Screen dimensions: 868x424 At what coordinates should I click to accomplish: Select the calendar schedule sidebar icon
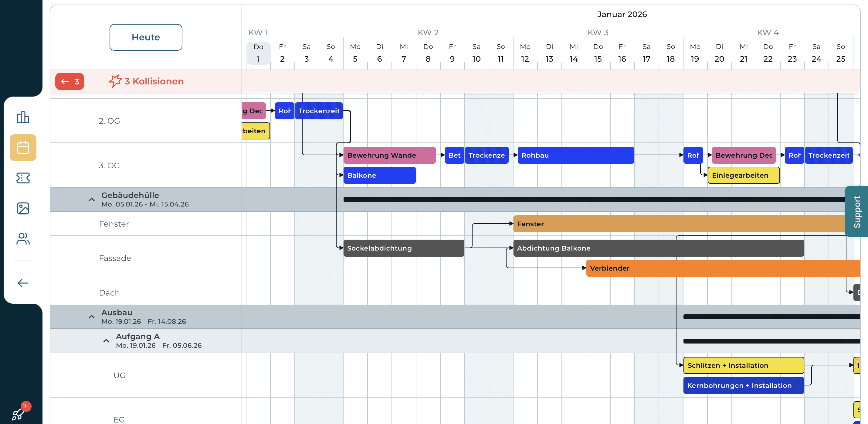[x=23, y=148]
